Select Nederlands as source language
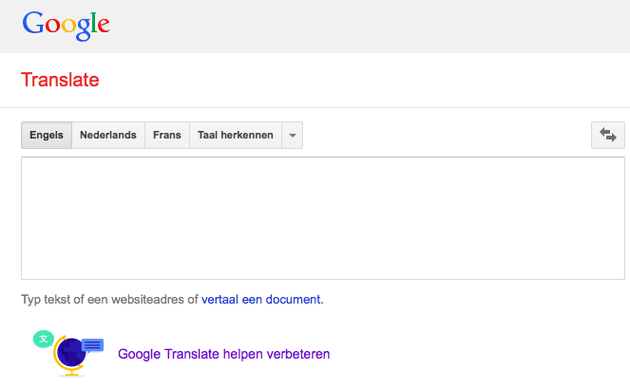Image resolution: width=630 pixels, height=388 pixels. point(108,135)
